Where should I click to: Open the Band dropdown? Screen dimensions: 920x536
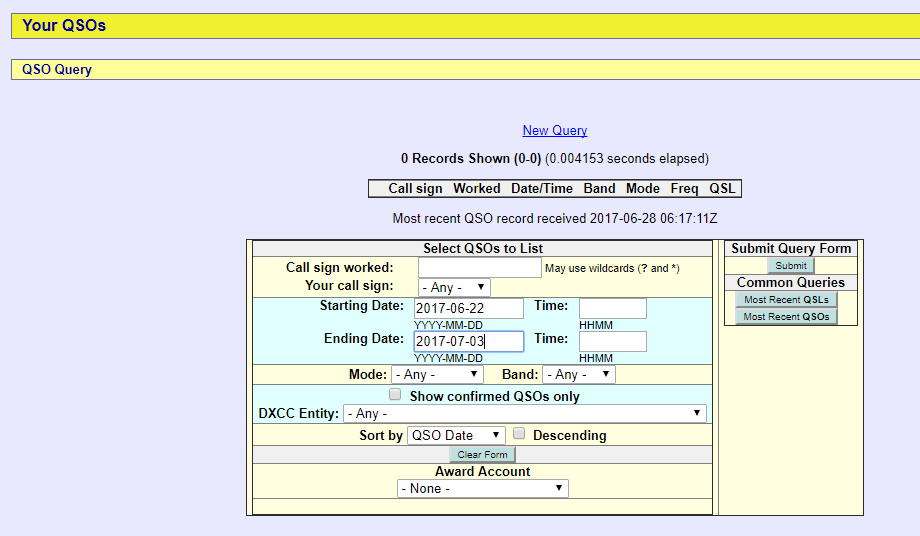579,374
